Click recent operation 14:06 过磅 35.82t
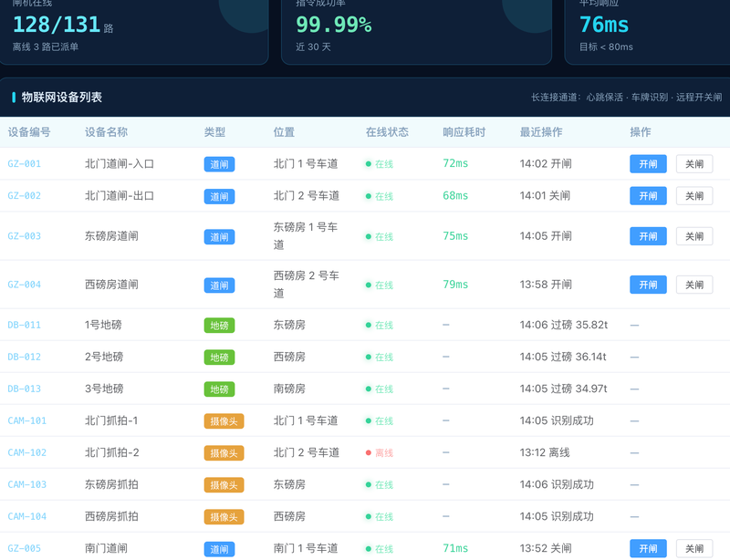730x560 pixels. [564, 325]
